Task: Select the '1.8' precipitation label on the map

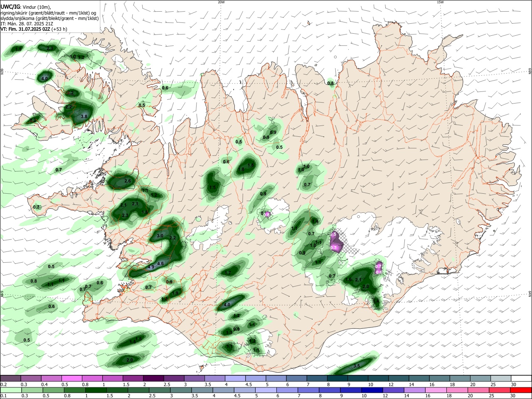Action: (241, 169)
